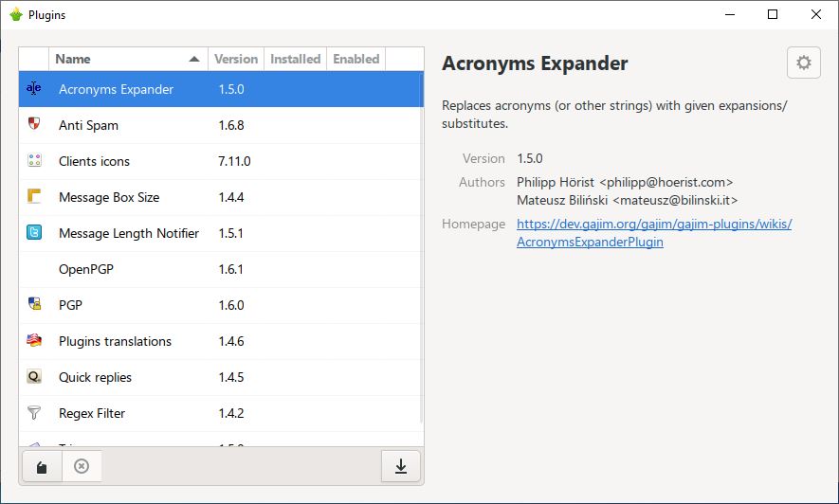Select the Regex Filter row
Image resolution: width=839 pixels, height=504 pixels.
coord(220,413)
